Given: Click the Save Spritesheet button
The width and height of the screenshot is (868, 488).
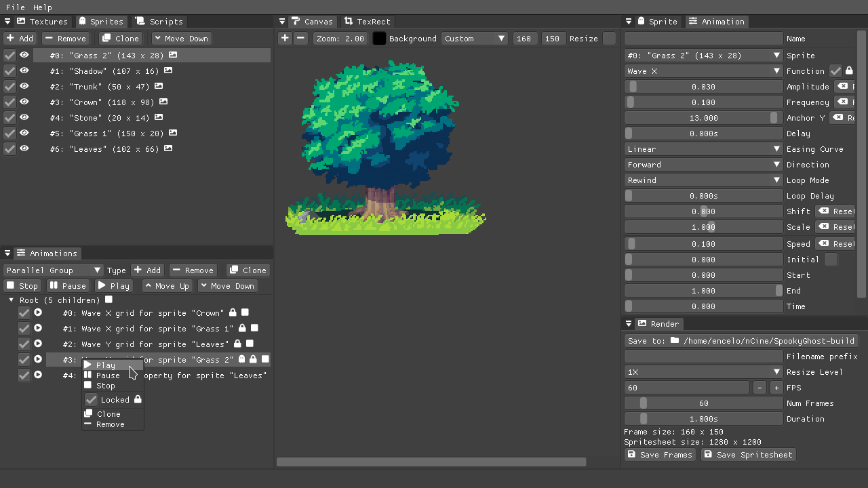Looking at the screenshot, I should pos(748,454).
